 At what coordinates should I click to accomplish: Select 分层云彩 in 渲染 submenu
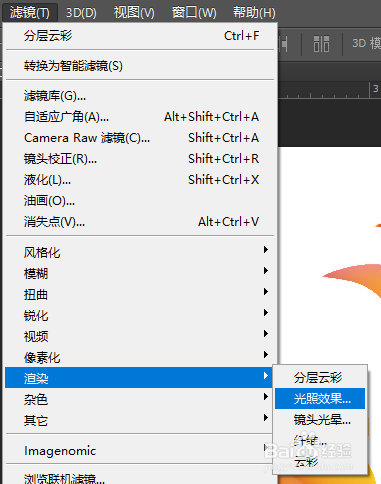(320, 378)
